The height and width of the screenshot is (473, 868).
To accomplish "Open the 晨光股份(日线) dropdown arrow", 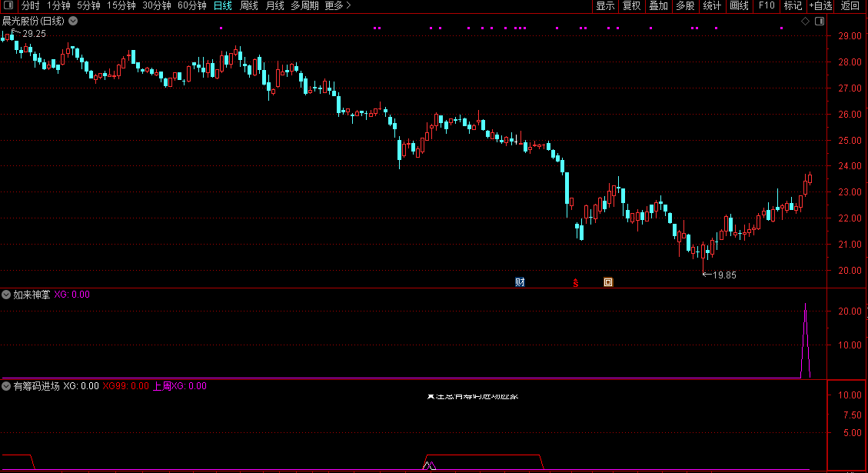I will click(x=73, y=21).
